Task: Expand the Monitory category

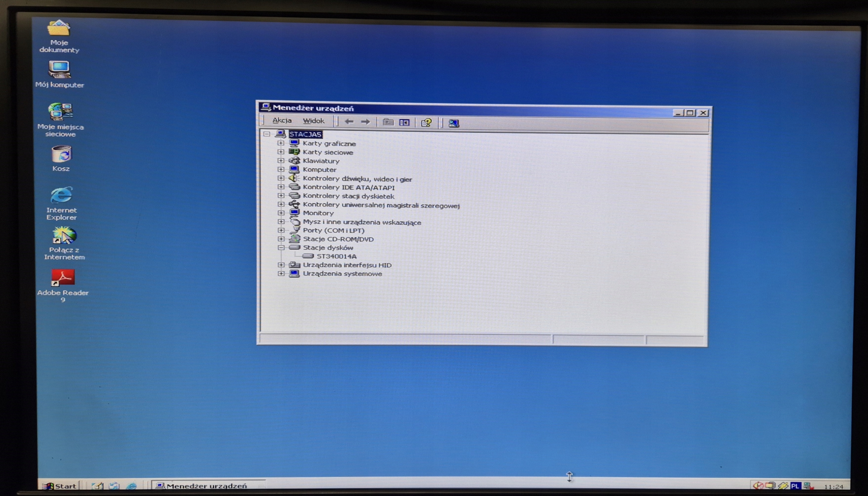Action: (281, 213)
